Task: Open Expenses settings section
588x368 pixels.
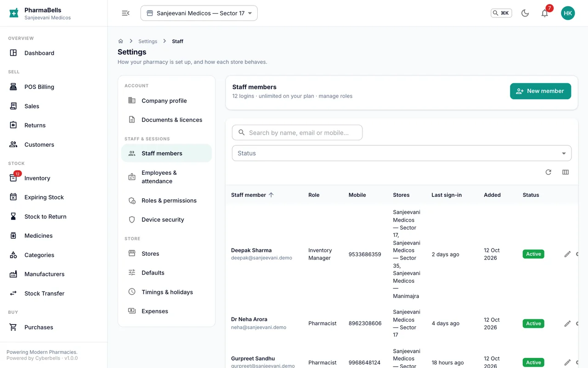Action: tap(166, 311)
